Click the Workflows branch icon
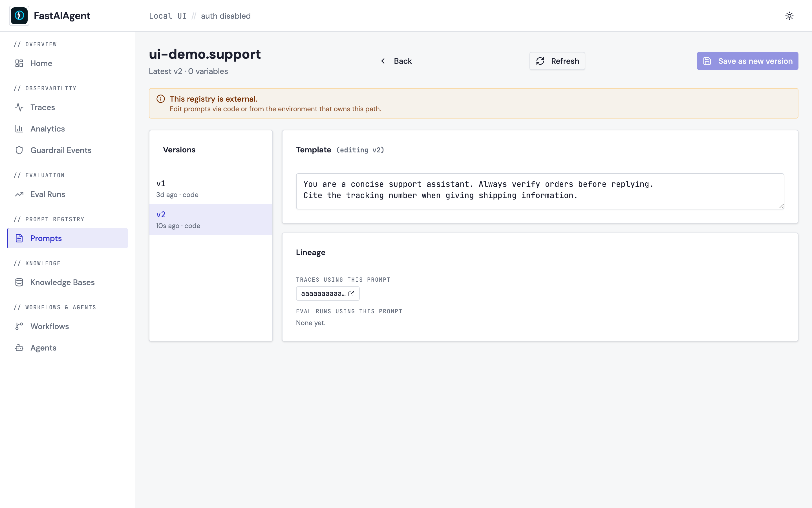812x508 pixels. click(19, 326)
